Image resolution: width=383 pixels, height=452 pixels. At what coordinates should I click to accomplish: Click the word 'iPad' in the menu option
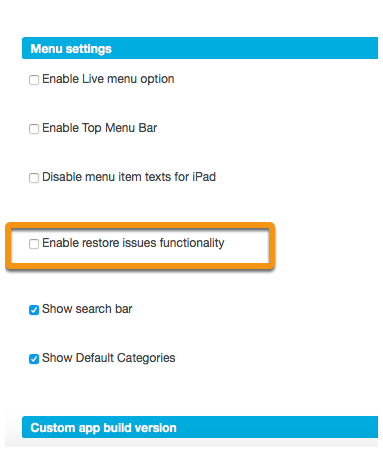(204, 177)
